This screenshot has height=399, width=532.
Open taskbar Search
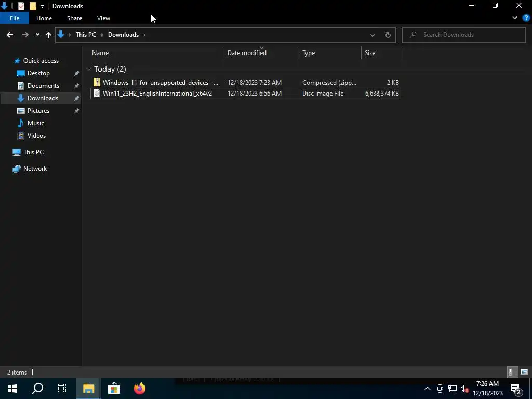(x=37, y=389)
